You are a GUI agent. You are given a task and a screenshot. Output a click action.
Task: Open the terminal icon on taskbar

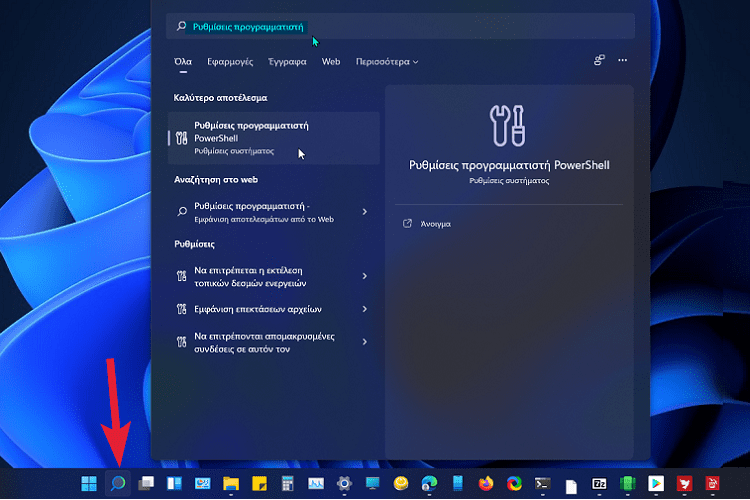point(542,484)
